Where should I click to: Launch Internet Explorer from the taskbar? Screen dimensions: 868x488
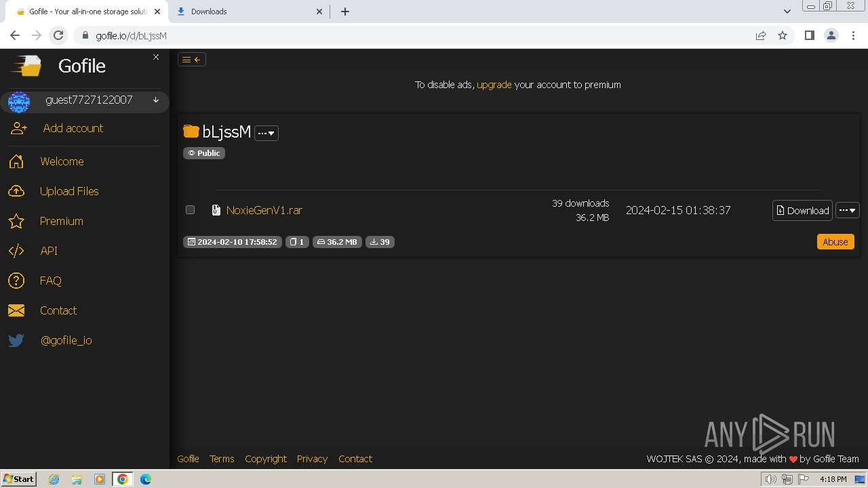pos(54,479)
